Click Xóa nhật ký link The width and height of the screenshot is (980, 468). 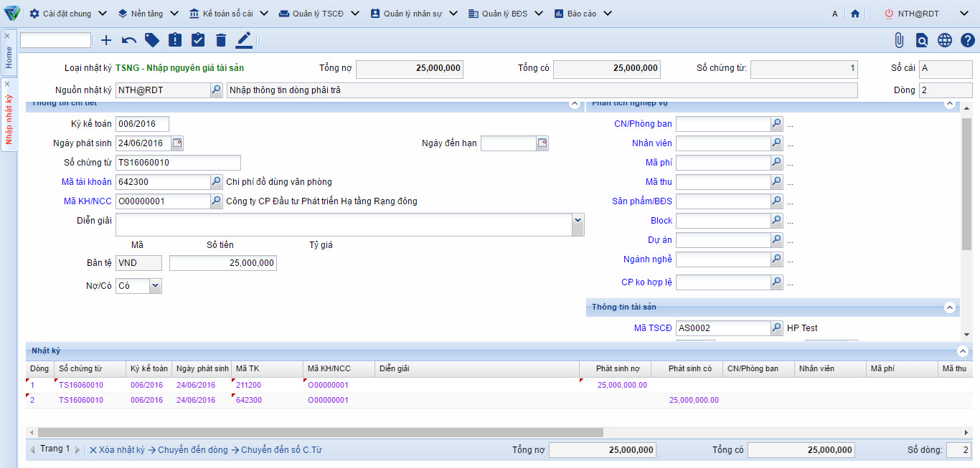click(118, 450)
